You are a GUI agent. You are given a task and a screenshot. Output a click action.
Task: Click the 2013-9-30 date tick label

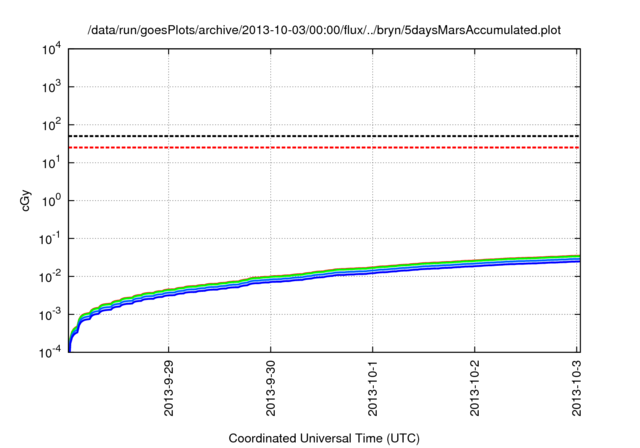pyautogui.click(x=271, y=388)
